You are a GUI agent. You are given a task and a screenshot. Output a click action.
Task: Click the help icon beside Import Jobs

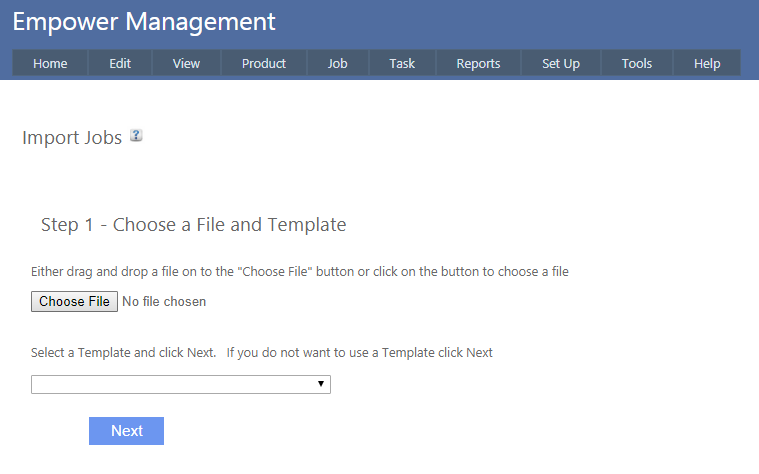click(136, 136)
